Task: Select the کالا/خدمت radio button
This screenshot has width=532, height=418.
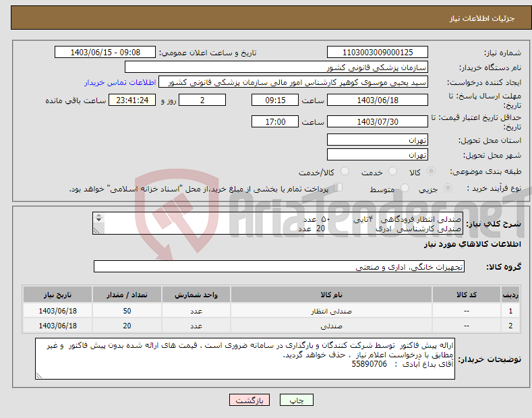Action: point(345,171)
